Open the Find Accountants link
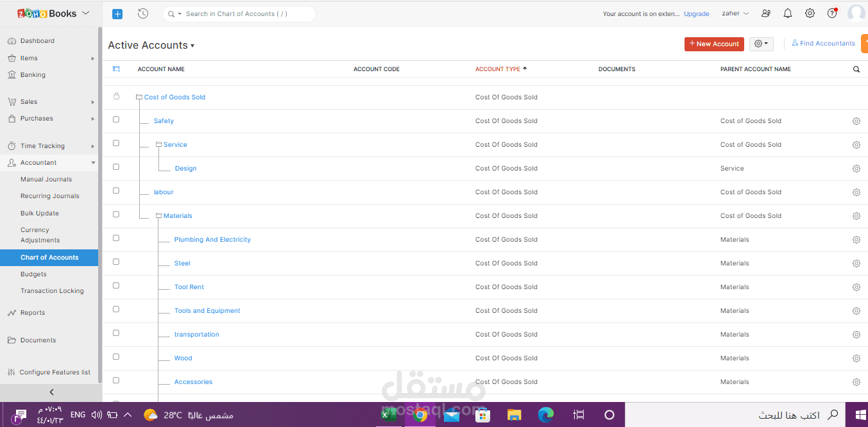The height and width of the screenshot is (427, 868). pyautogui.click(x=823, y=44)
